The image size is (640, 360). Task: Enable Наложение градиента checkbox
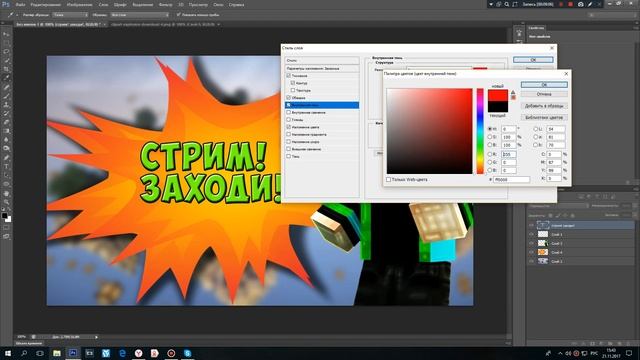(289, 134)
